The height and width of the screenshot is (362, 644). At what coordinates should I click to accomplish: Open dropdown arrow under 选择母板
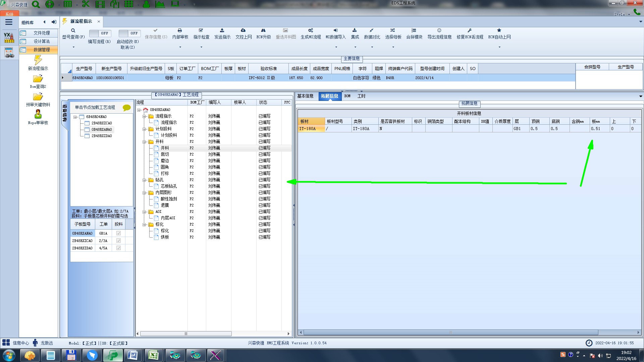(393, 47)
